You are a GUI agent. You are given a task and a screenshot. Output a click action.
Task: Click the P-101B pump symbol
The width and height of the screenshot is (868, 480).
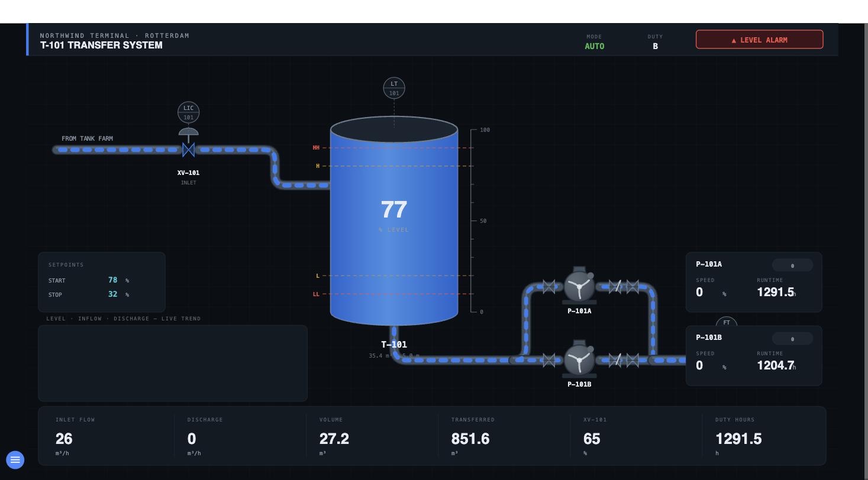579,359
